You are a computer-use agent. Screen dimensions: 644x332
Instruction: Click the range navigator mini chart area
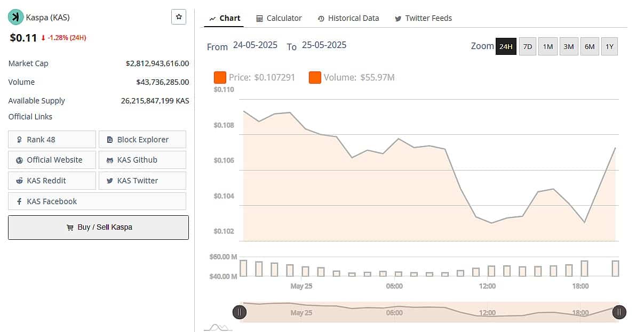click(x=430, y=312)
